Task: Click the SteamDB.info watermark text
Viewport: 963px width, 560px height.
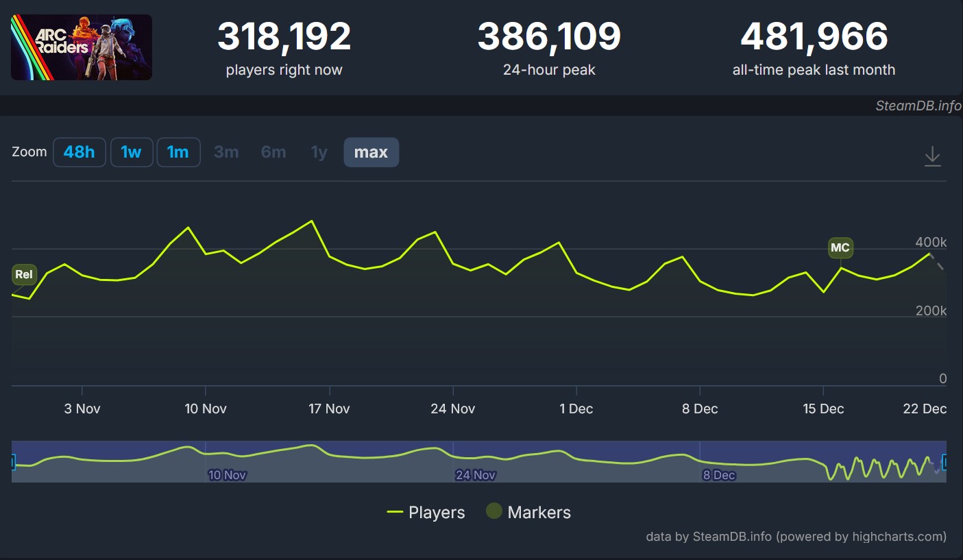Action: (x=918, y=106)
